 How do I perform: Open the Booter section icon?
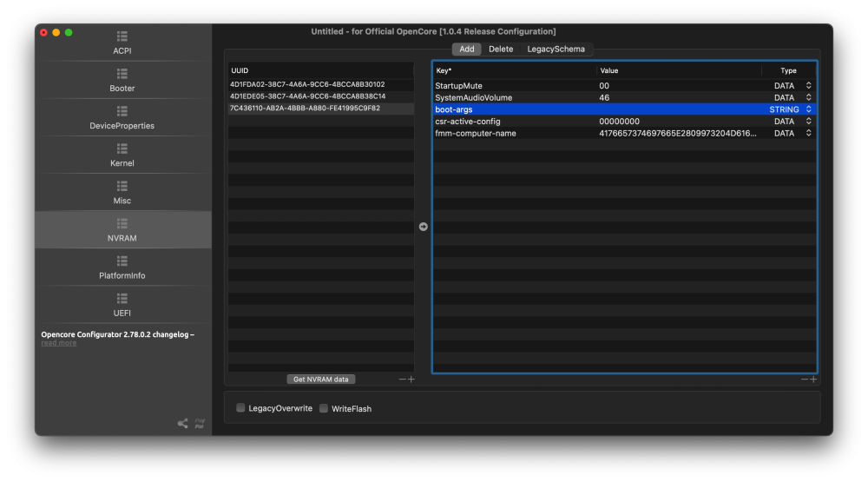(x=122, y=74)
